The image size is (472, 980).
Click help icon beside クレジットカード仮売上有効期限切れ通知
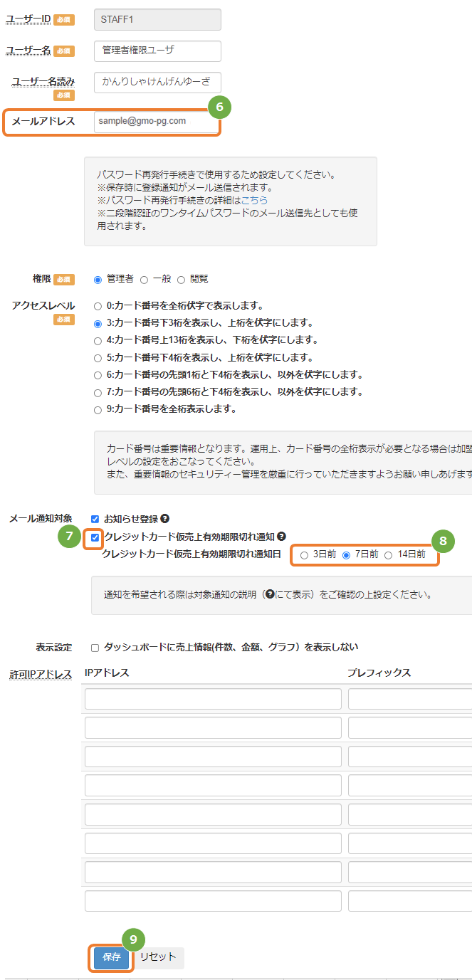tap(281, 537)
